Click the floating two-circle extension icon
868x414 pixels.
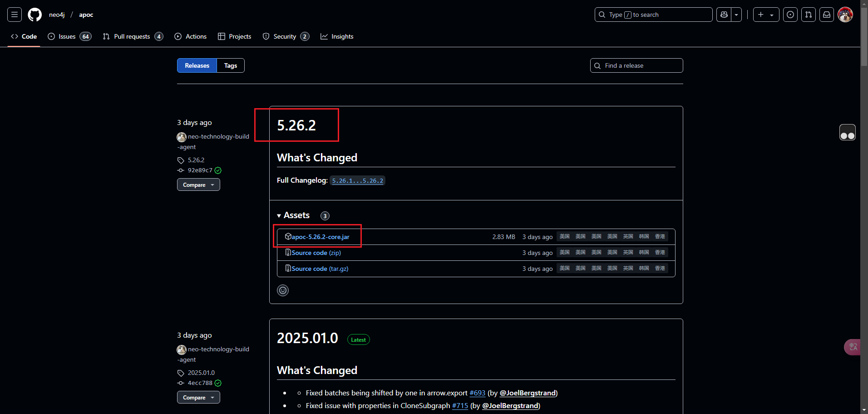(x=848, y=132)
